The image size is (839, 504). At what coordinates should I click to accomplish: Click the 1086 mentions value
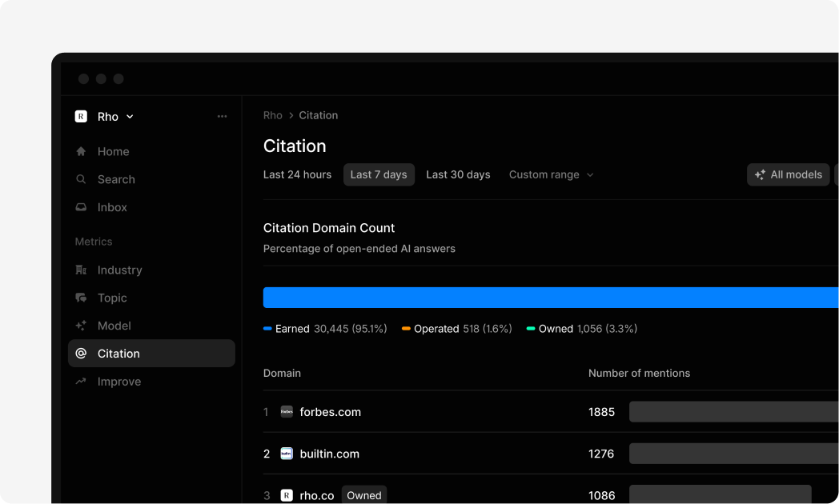coord(601,495)
